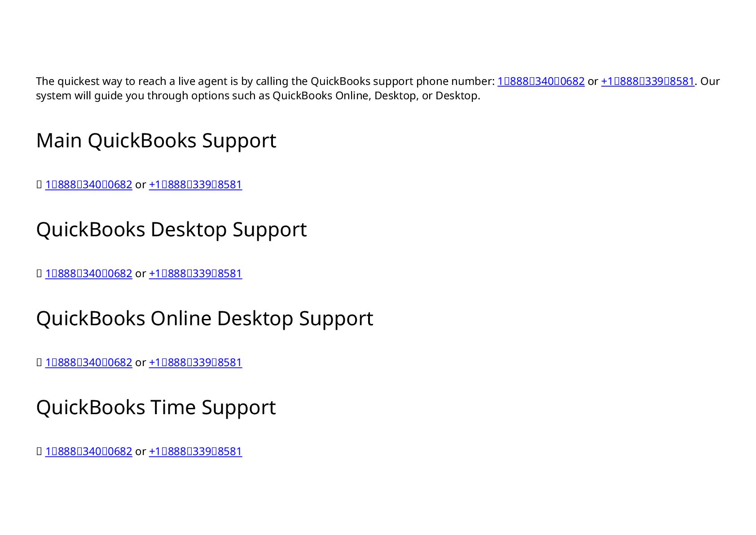
Task: Select +1-888-339-8581 under QuickBooks Online Desktop Support
Action: click(196, 363)
